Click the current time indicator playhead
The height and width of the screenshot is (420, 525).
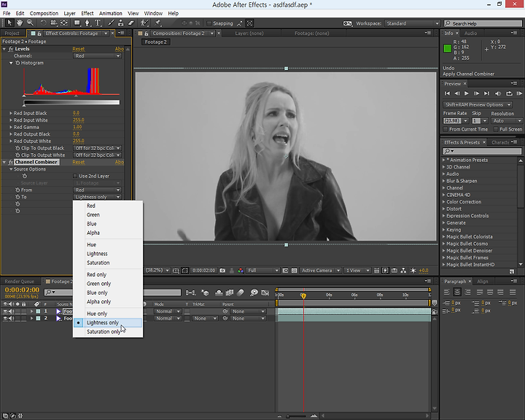tap(303, 295)
